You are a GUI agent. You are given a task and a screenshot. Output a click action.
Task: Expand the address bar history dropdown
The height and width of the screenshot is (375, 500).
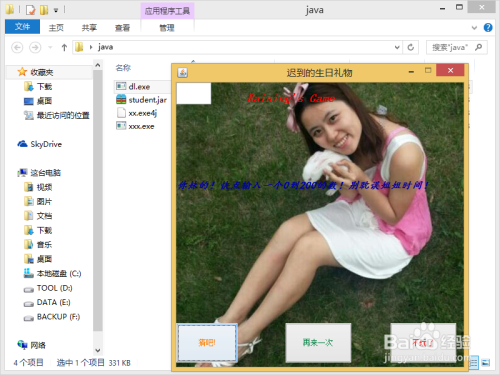pos(397,47)
